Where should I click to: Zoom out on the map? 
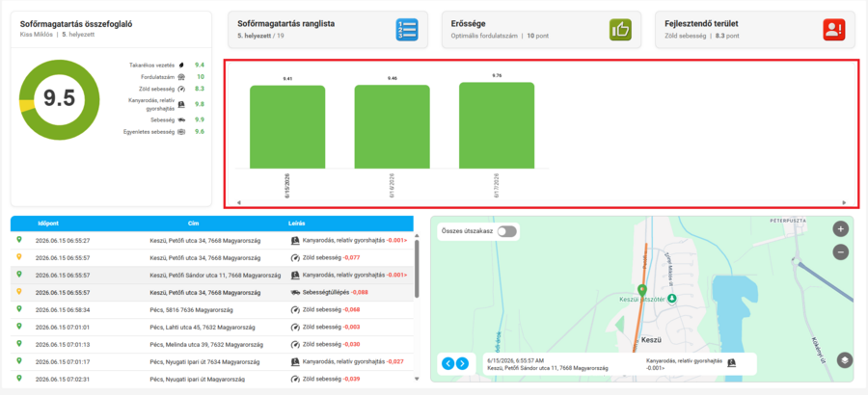tap(840, 252)
